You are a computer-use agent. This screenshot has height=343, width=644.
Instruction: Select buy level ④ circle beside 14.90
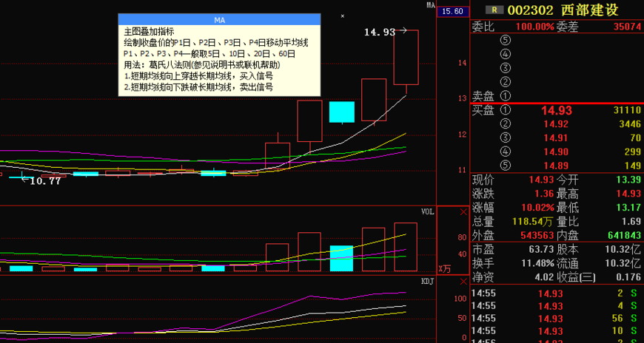click(506, 152)
